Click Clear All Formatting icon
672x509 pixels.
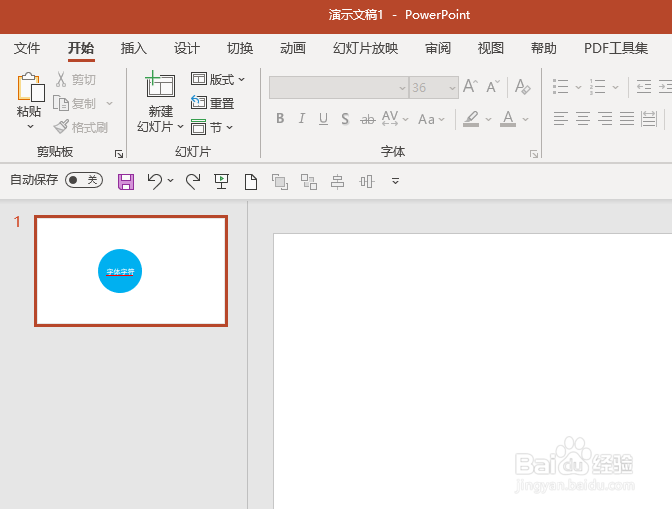click(x=522, y=87)
